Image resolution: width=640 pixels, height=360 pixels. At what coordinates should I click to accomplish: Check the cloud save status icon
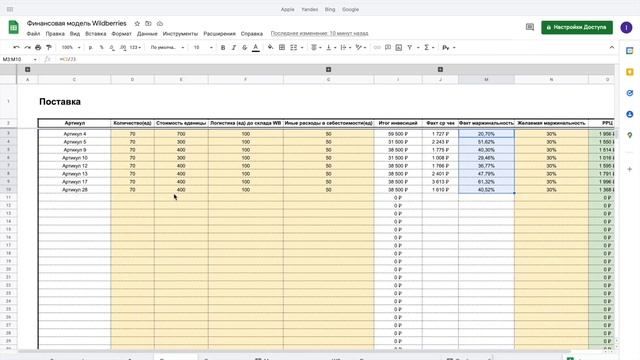pos(160,24)
